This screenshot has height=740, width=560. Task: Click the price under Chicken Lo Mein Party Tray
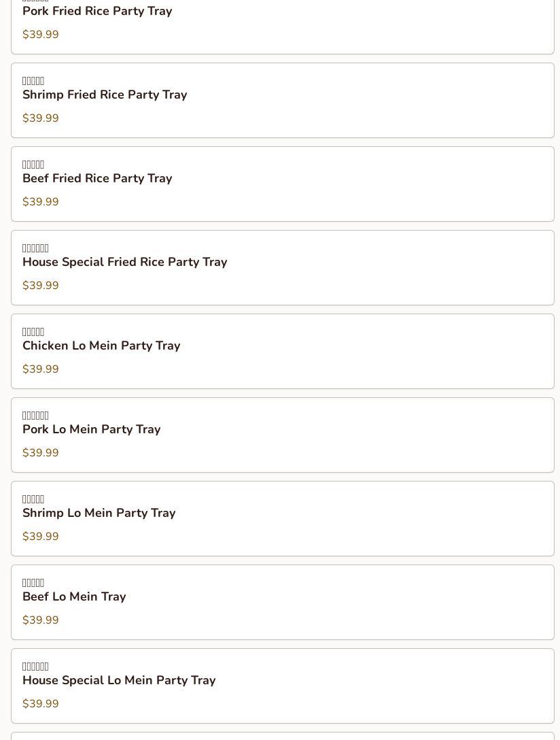click(x=41, y=369)
